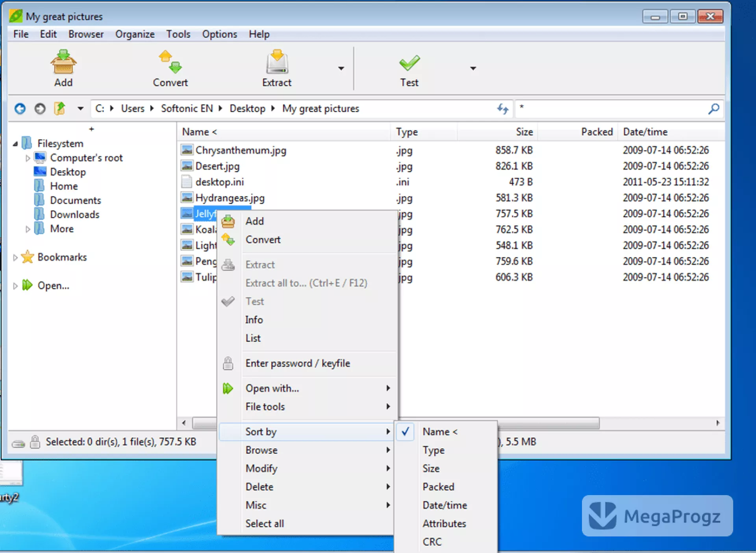The height and width of the screenshot is (553, 756).
Task: Click the search filter input field
Action: pyautogui.click(x=611, y=108)
